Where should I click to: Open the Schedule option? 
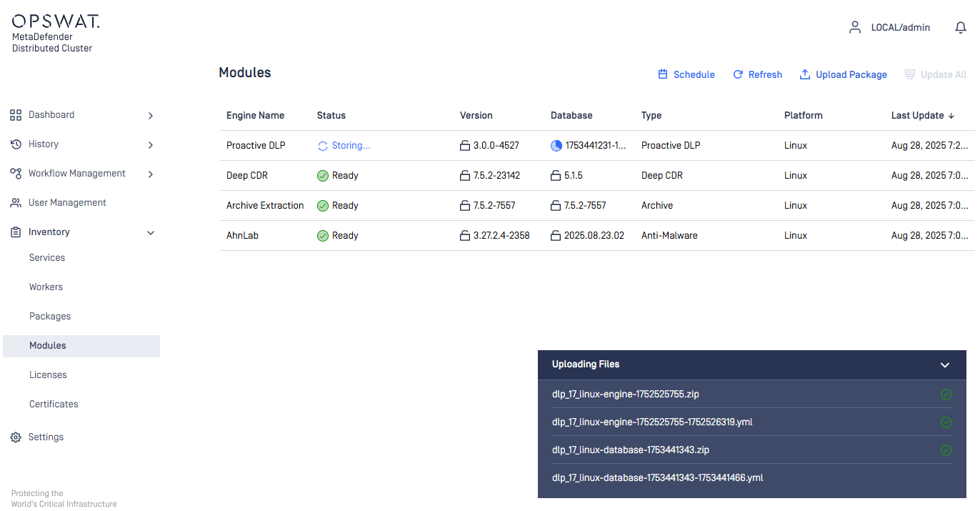point(686,75)
